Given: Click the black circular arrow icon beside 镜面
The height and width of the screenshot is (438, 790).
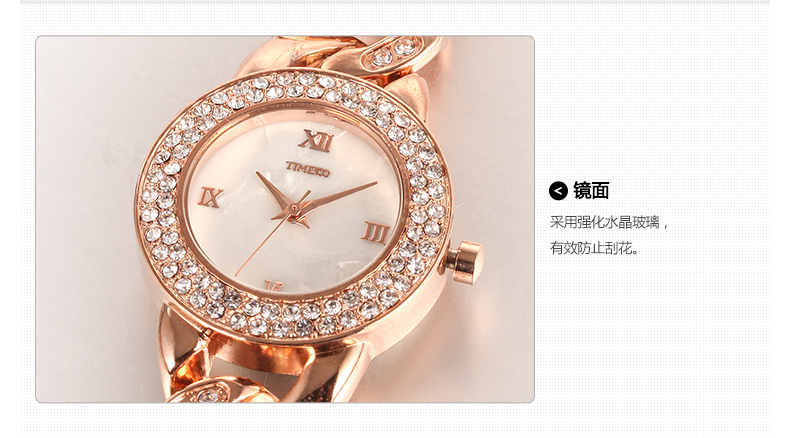Looking at the screenshot, I should 558,191.
